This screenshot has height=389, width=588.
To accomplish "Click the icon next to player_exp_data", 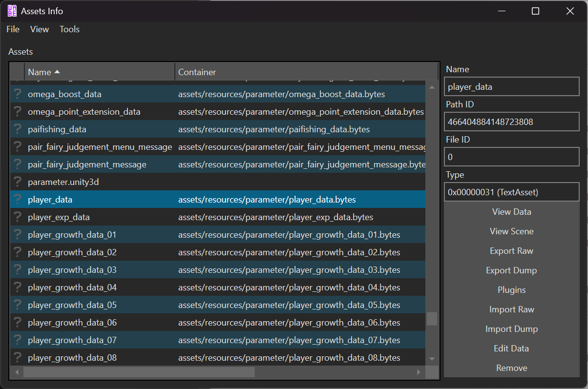I will [x=18, y=217].
